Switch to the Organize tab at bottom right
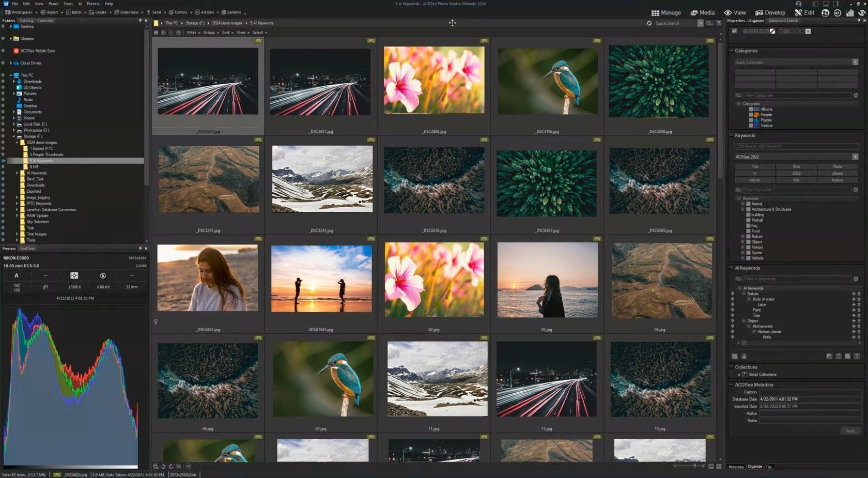Viewport: 868px width, 478px height. 754,466
